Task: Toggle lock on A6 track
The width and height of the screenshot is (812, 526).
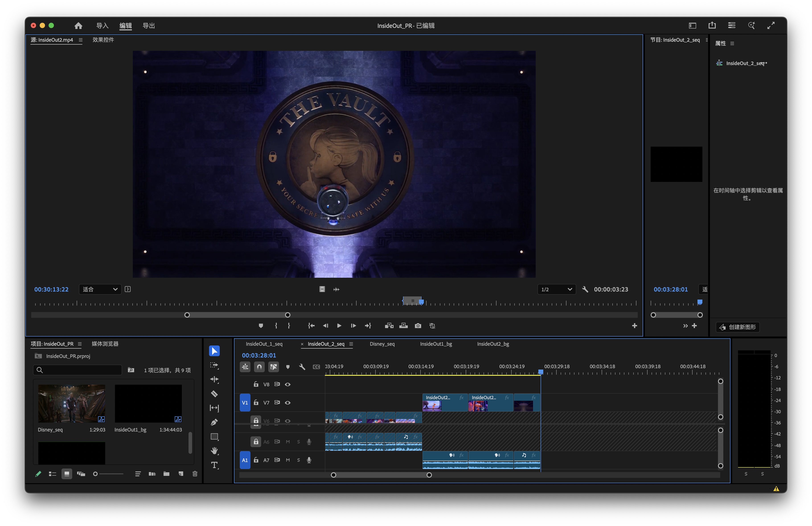Action: click(256, 441)
